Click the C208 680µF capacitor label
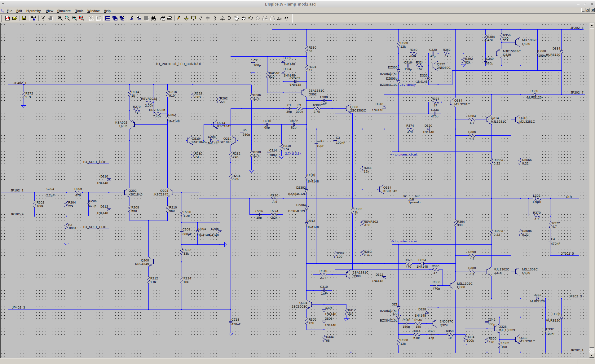 [187, 232]
